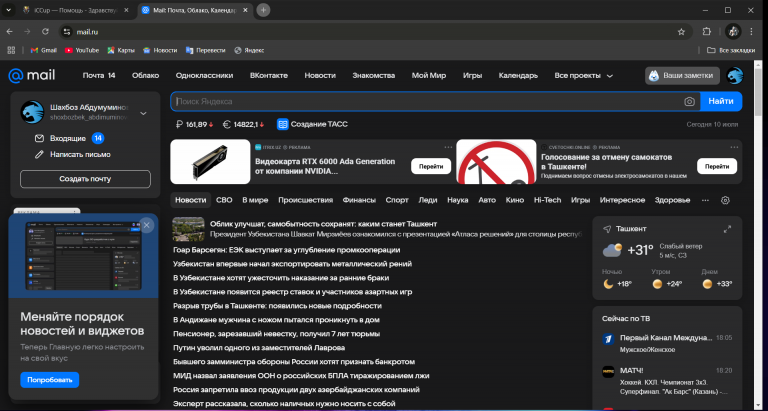The width and height of the screenshot is (768, 411).
Task: Open YouTube bookmark
Action: click(x=82, y=50)
